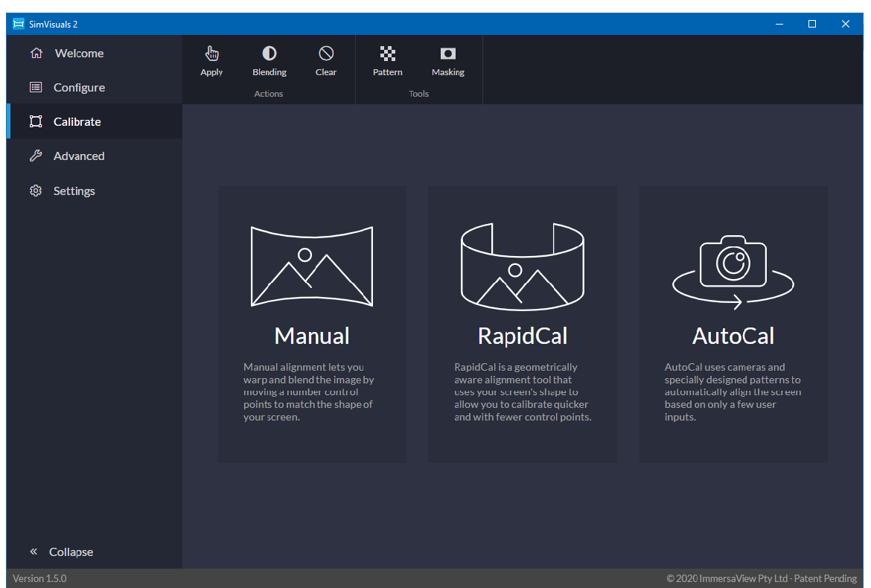The height and width of the screenshot is (588, 871).
Task: Switch to the Advanced section
Action: point(79,156)
